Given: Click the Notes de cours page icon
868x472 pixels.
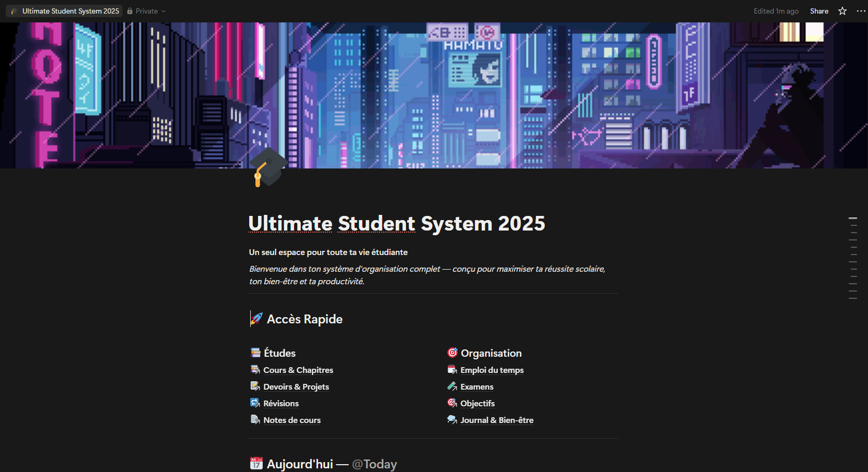Looking at the screenshot, I should [x=255, y=420].
